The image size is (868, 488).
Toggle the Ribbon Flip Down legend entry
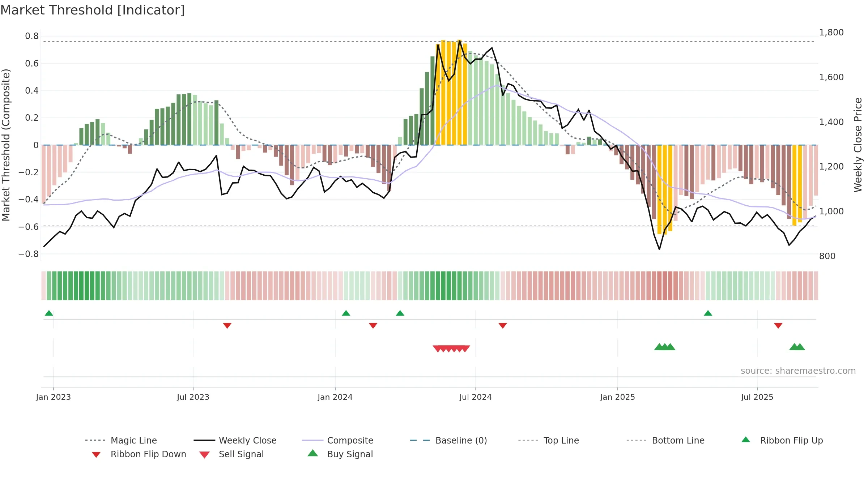pos(139,454)
